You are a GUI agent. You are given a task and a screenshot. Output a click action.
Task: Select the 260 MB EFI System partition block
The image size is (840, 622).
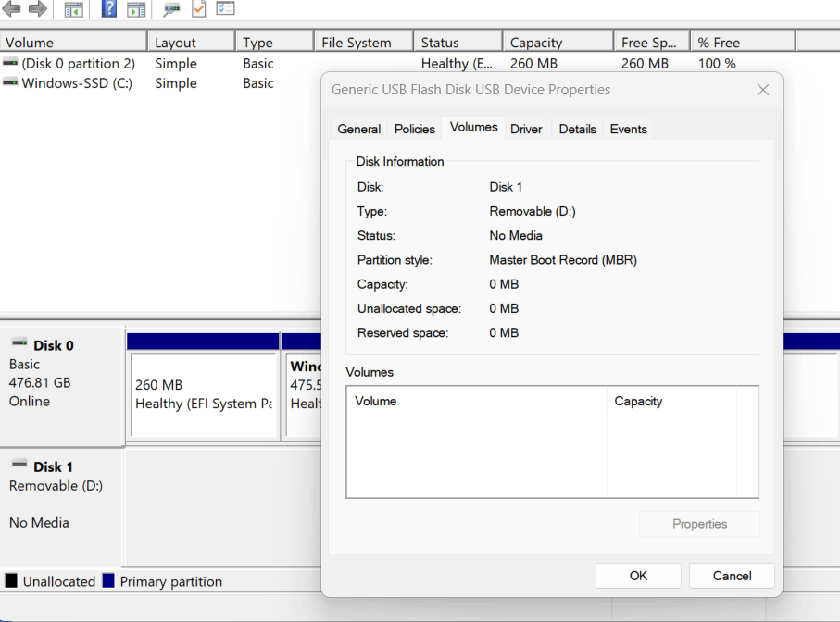[204, 394]
